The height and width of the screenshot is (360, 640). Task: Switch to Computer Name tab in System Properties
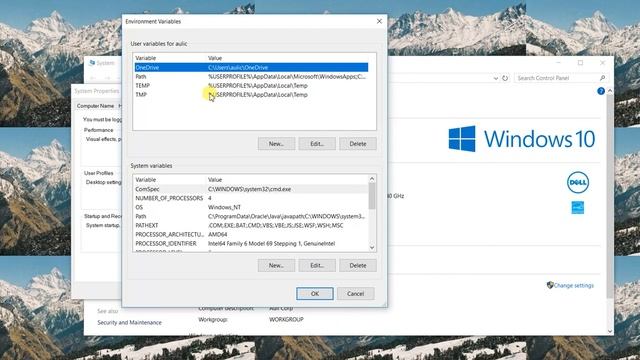coord(96,106)
